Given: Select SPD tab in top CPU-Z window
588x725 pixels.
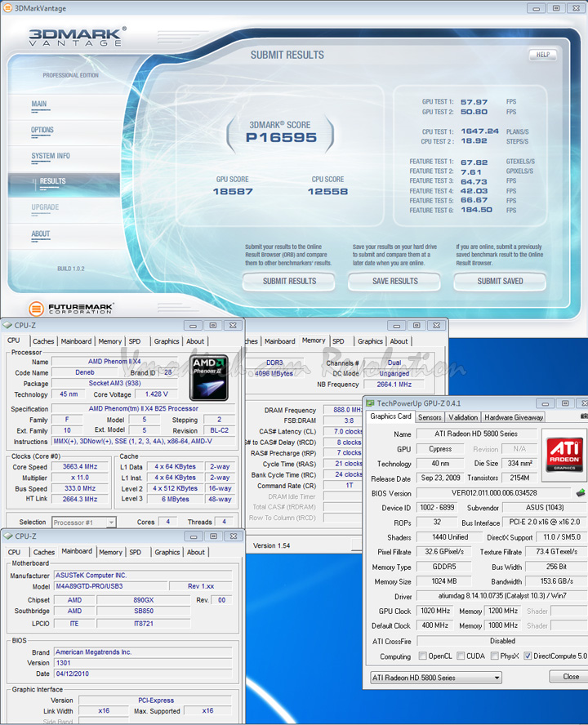Looking at the screenshot, I should (135, 341).
